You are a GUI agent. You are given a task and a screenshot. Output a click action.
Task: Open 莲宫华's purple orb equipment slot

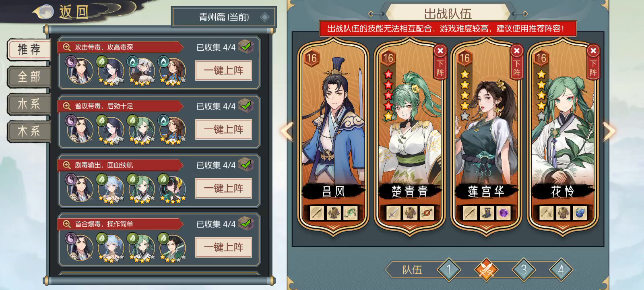pyautogui.click(x=503, y=213)
